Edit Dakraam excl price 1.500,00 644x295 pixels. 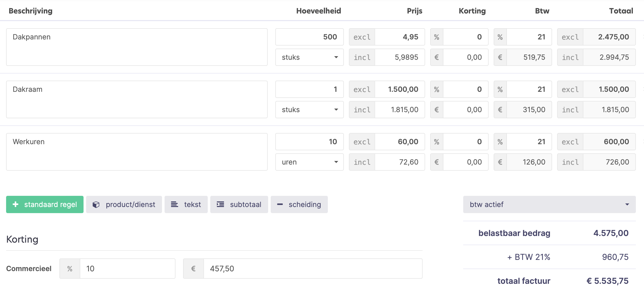(x=400, y=90)
